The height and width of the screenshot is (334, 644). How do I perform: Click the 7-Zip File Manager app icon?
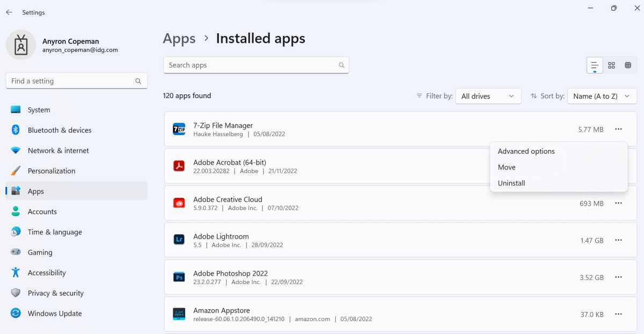tap(179, 129)
